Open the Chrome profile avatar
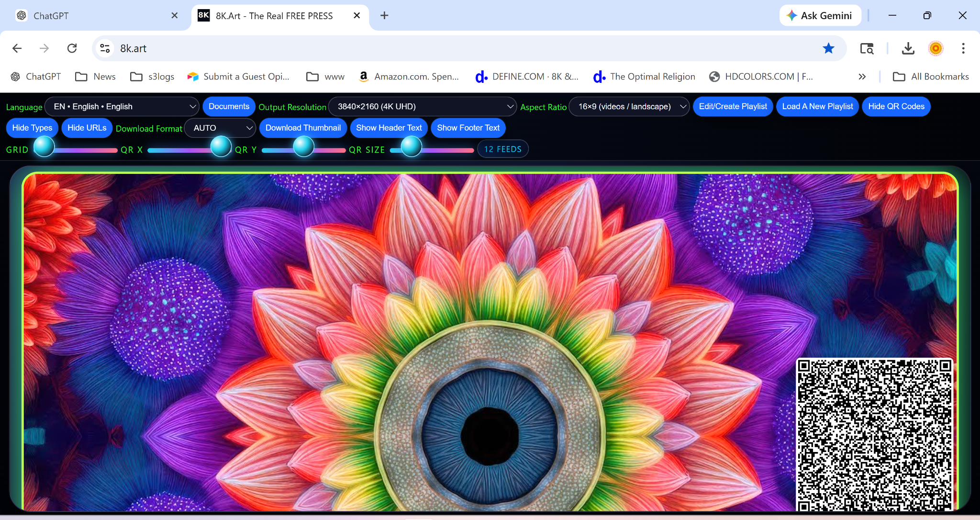The height and width of the screenshot is (520, 980). [x=935, y=48]
